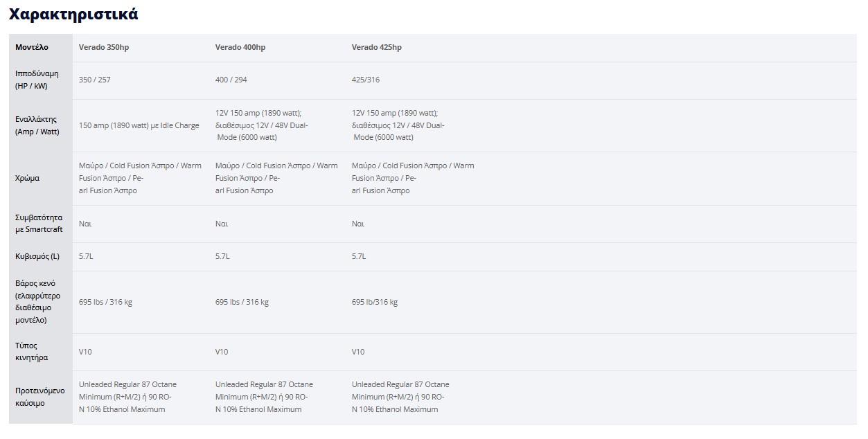Select the Verado 350hp column header
This screenshot has width=868, height=439.
(x=104, y=47)
